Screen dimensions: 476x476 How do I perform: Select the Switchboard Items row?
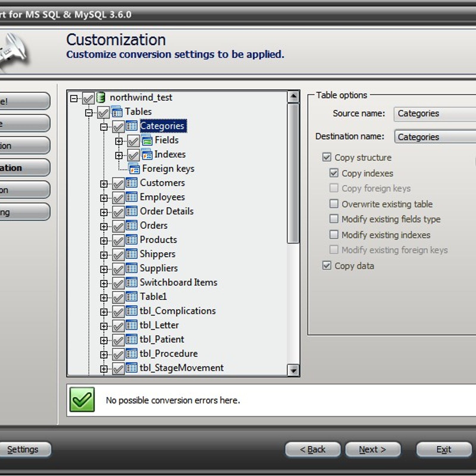click(x=178, y=282)
